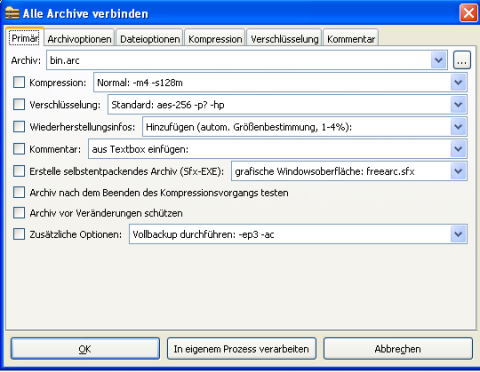The height and width of the screenshot is (372, 480).
Task: Check Archiv nach dem Beenden testen
Action: point(19,192)
